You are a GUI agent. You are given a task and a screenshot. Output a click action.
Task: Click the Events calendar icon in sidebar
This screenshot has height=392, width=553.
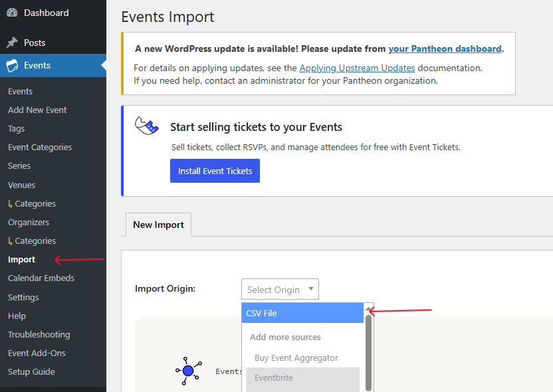(x=12, y=65)
